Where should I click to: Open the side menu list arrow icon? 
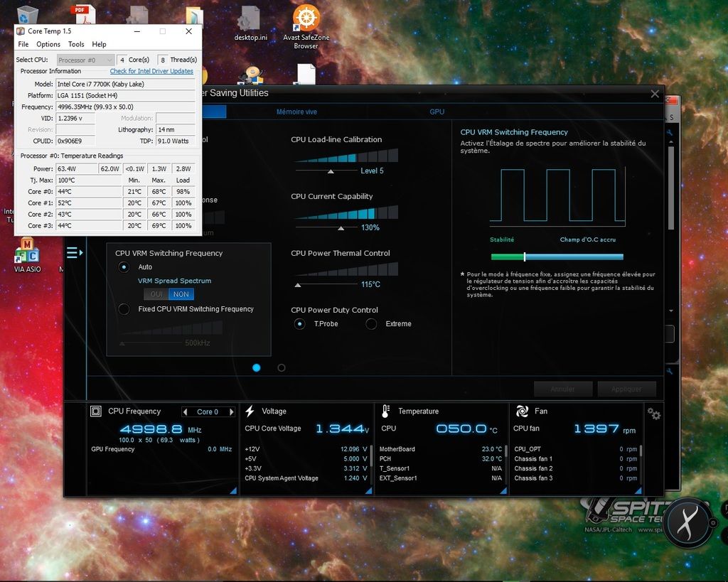pyautogui.click(x=75, y=253)
